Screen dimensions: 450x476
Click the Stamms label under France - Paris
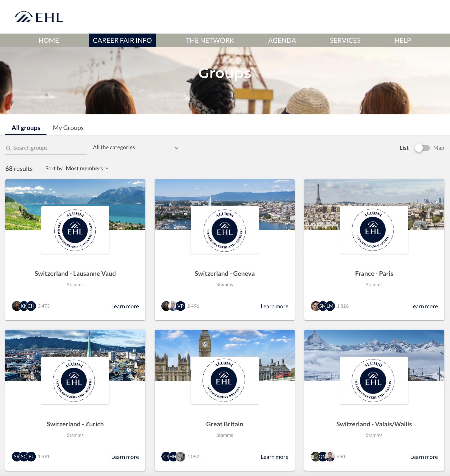[x=374, y=285]
